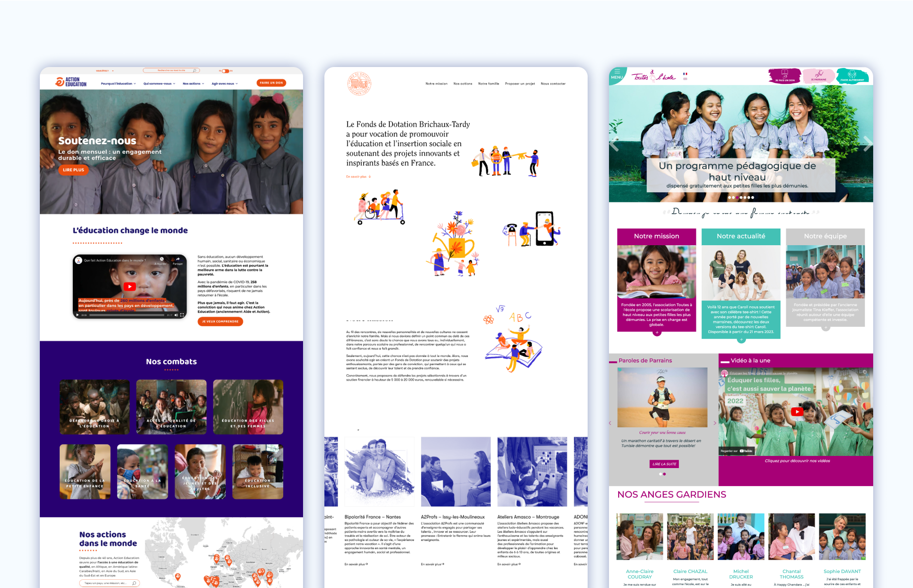Expand the 'Nos actions' dropdown menu
Image resolution: width=913 pixels, height=588 pixels.
[193, 84]
